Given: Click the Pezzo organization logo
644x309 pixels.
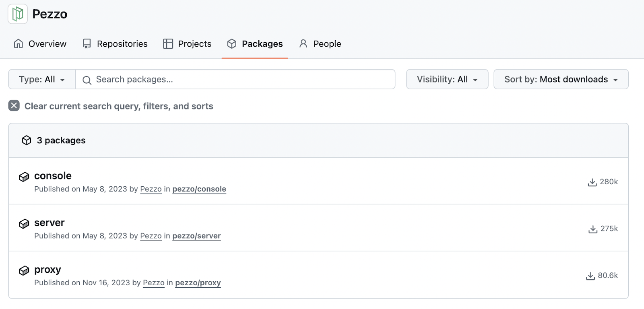Looking at the screenshot, I should click(18, 14).
